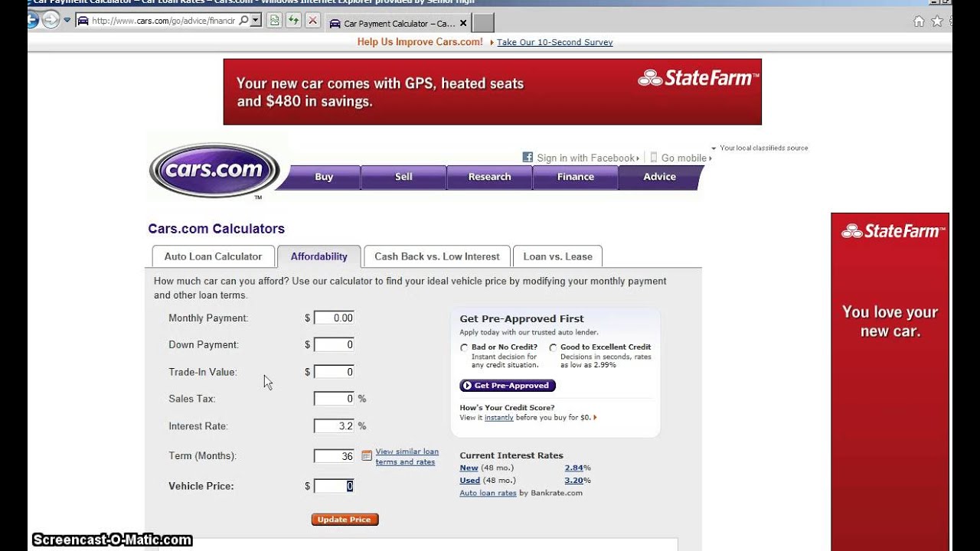Screen dimensions: 980x551
Task: Click the favorites star icon
Action: pos(937,21)
